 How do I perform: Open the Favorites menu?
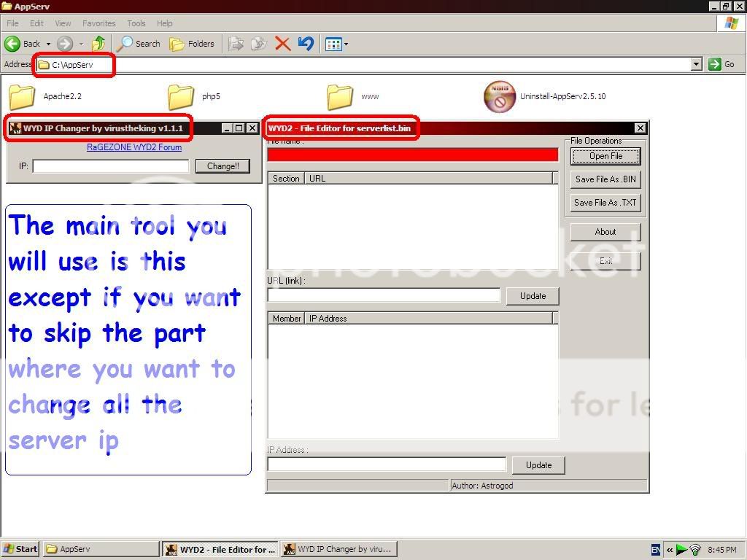click(x=98, y=23)
